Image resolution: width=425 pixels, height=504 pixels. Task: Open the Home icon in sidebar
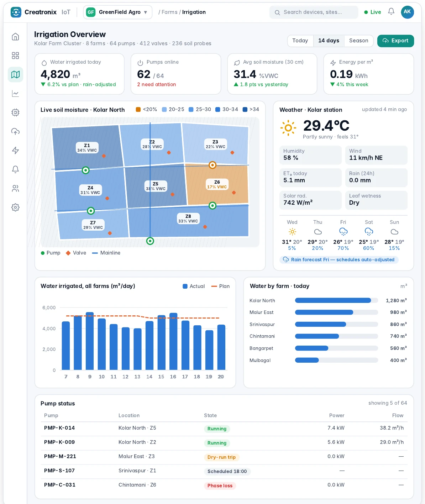(15, 37)
